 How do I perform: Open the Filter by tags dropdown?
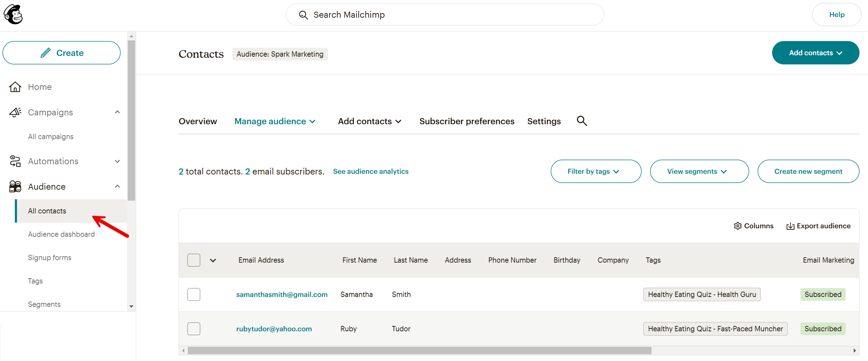pos(596,171)
